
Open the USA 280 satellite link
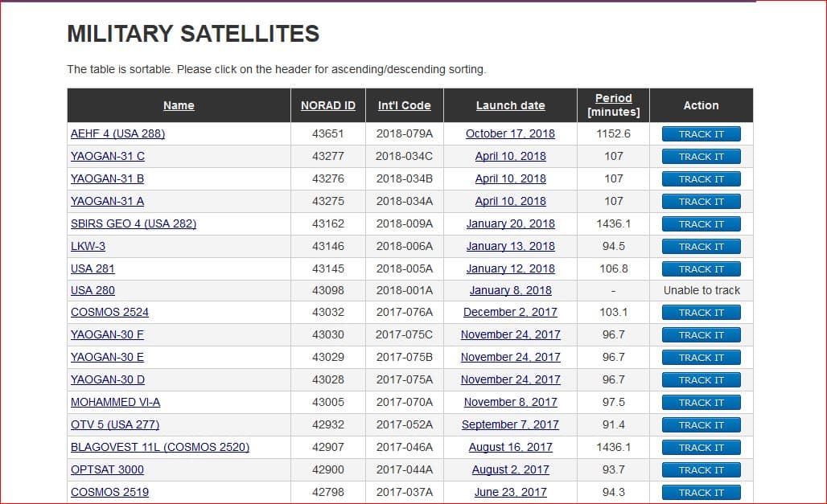[93, 290]
